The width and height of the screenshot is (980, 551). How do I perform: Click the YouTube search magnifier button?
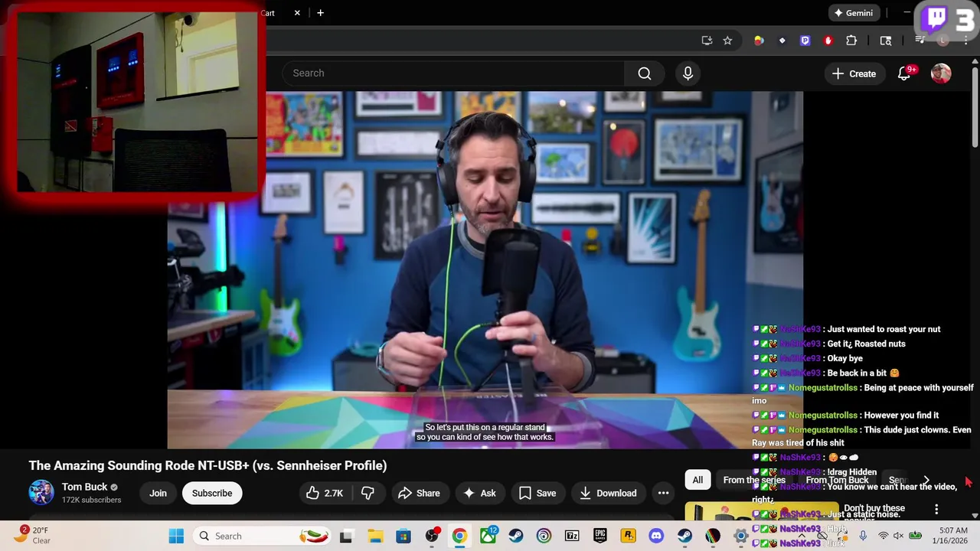645,73
